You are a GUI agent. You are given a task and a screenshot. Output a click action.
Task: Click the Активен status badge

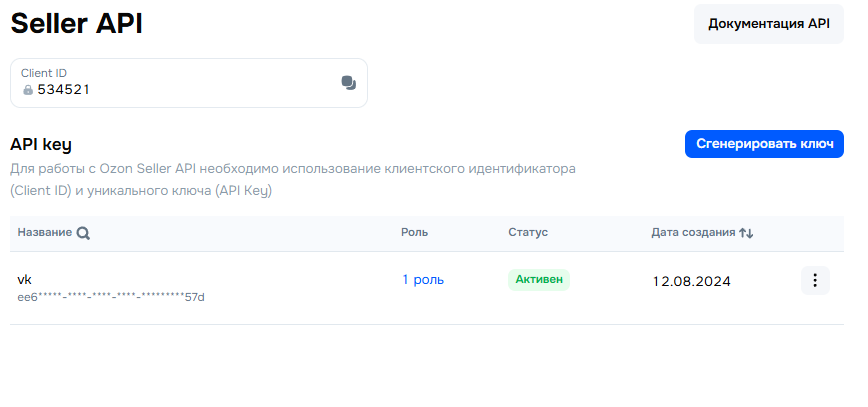[538, 280]
